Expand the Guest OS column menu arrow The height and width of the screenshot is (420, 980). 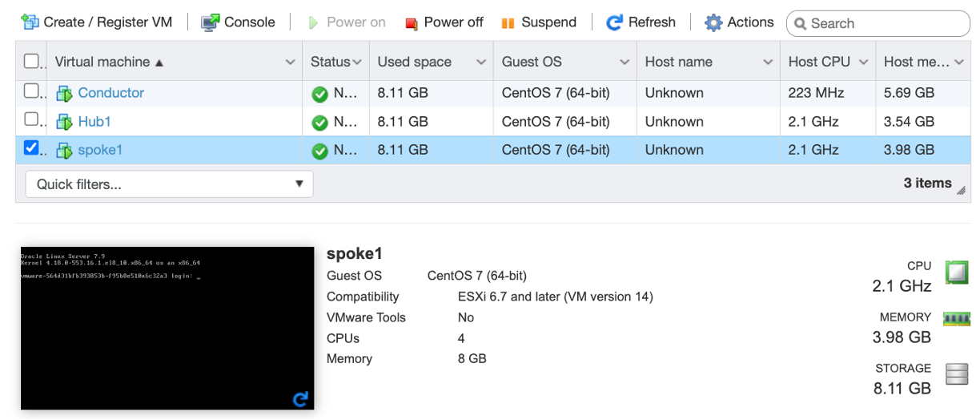[x=625, y=62]
